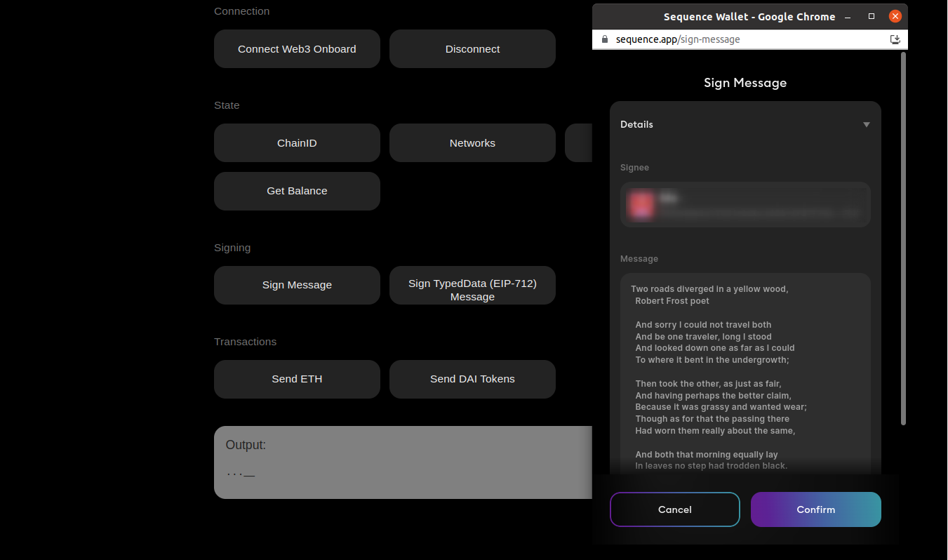Click the Details section header
948x560 pixels.
(745, 124)
